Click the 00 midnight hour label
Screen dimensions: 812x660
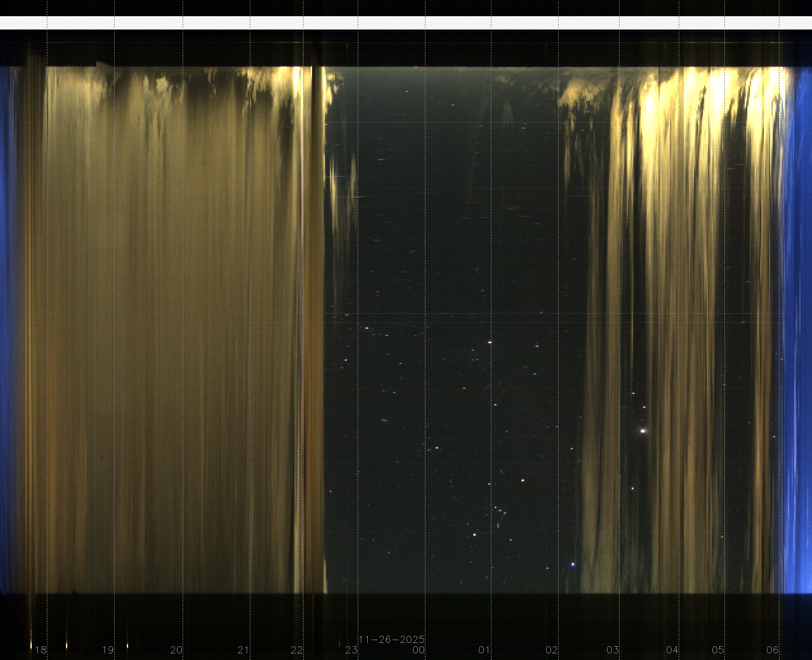419,650
